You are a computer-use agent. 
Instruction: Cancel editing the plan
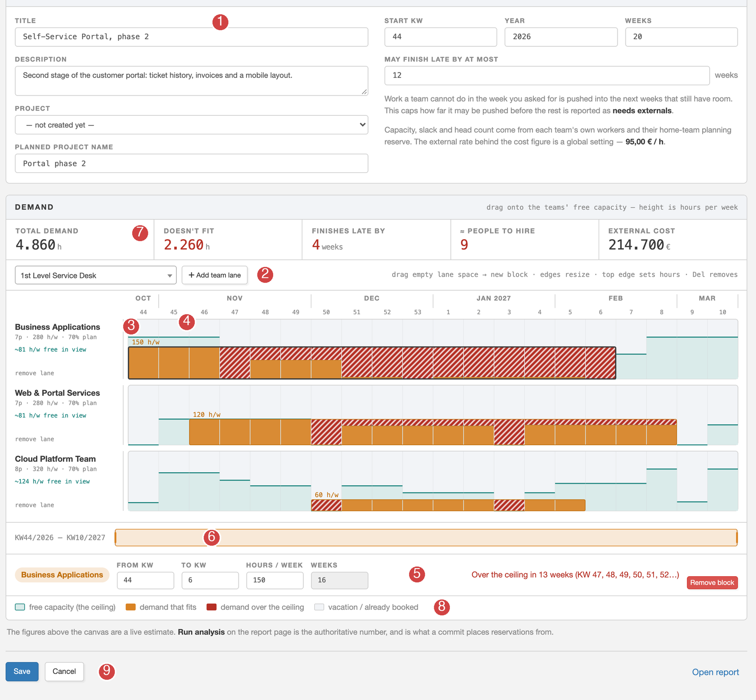[x=64, y=672]
